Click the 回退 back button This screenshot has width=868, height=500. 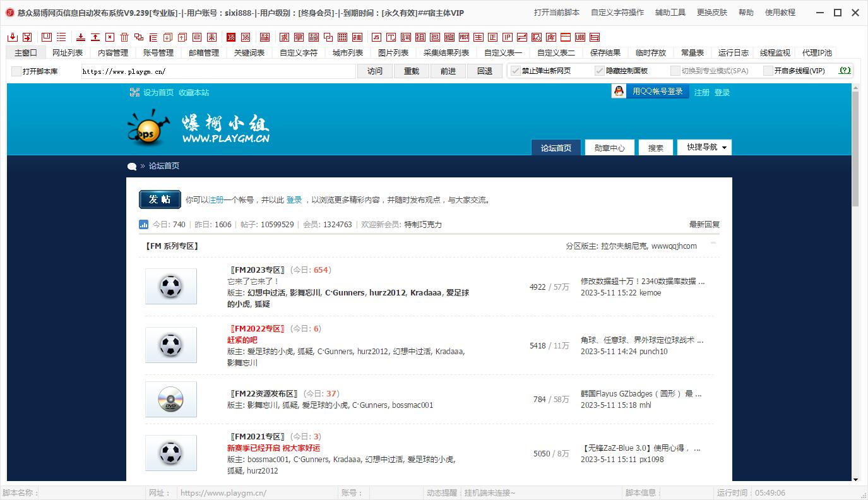click(485, 71)
